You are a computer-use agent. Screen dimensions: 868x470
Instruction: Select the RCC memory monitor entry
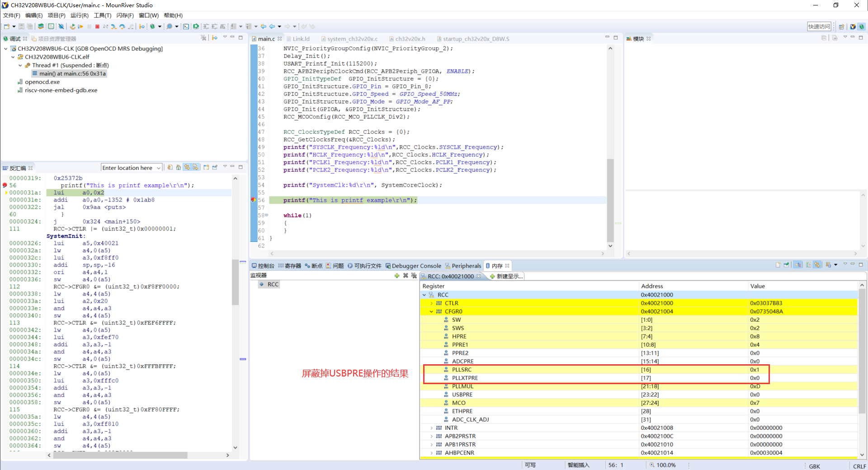pos(269,284)
